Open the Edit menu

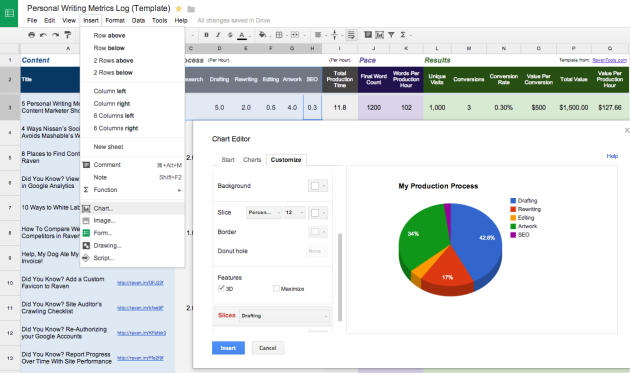pos(49,20)
